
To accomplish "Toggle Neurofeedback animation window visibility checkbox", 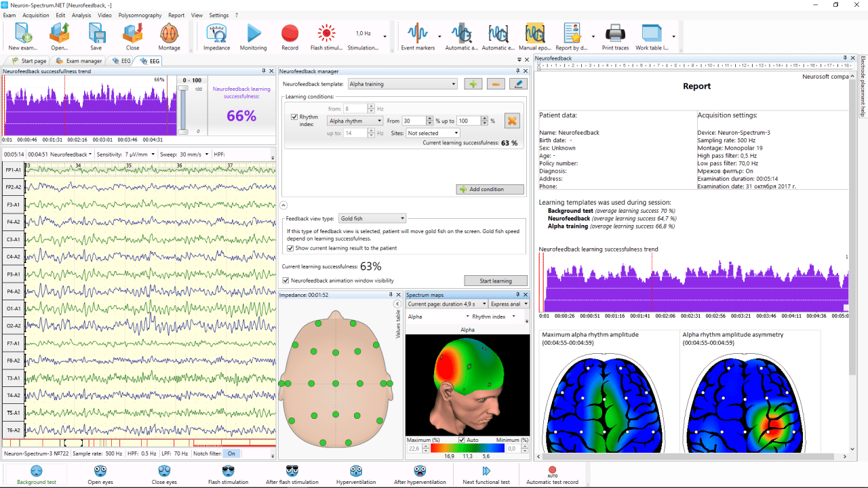I will click(x=285, y=281).
